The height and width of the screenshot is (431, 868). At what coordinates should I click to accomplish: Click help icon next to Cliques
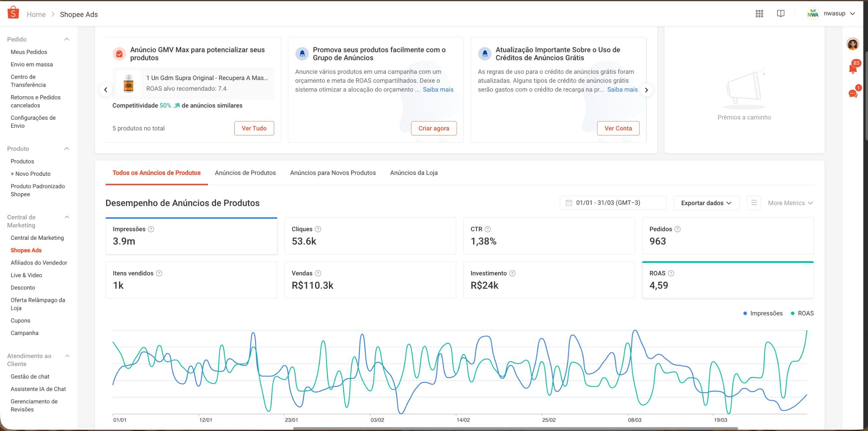click(x=318, y=229)
